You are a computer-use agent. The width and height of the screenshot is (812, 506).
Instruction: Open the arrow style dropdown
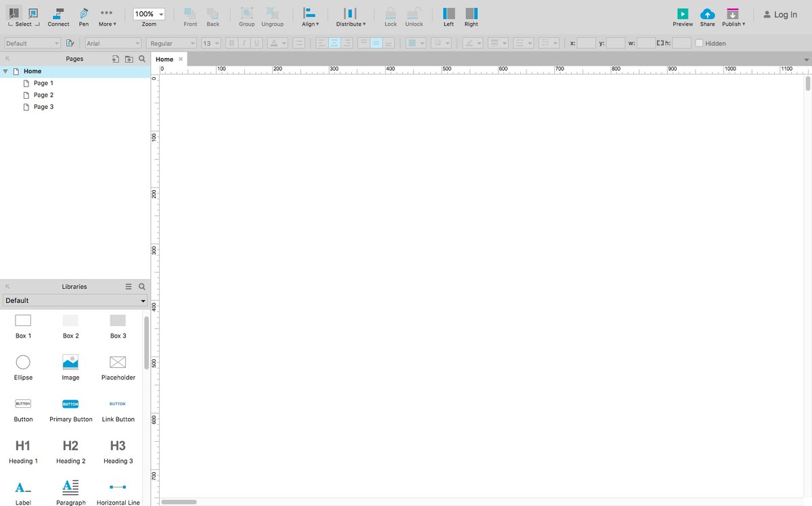pyautogui.click(x=549, y=43)
